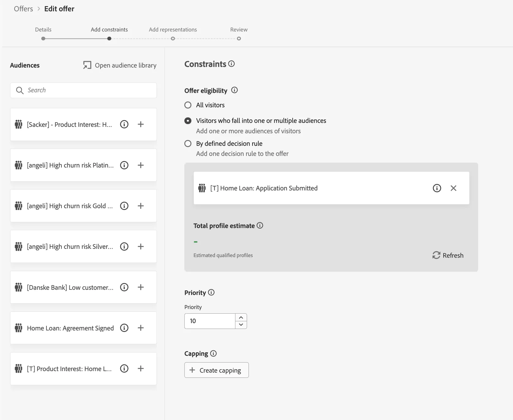Remove the Home Loan: Application Submitted audience

coord(453,188)
